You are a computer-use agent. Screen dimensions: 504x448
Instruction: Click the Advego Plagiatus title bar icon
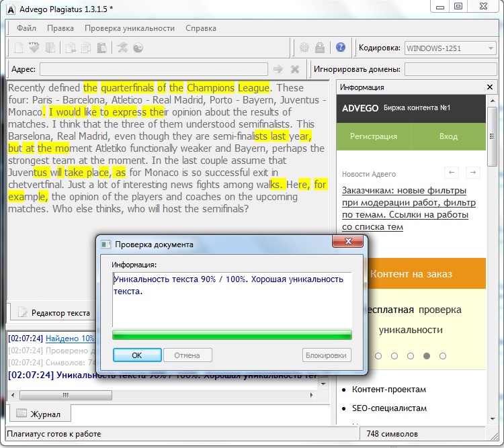(11, 9)
